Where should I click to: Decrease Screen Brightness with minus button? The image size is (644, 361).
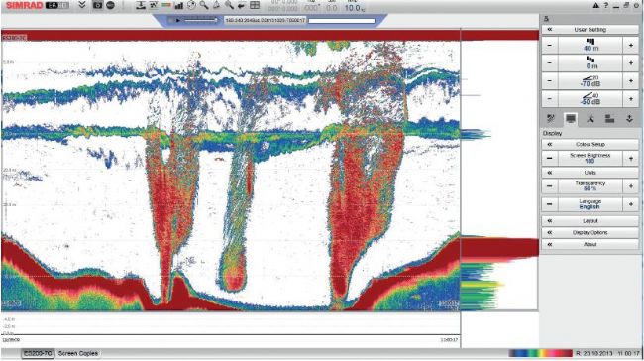pyautogui.click(x=550, y=159)
